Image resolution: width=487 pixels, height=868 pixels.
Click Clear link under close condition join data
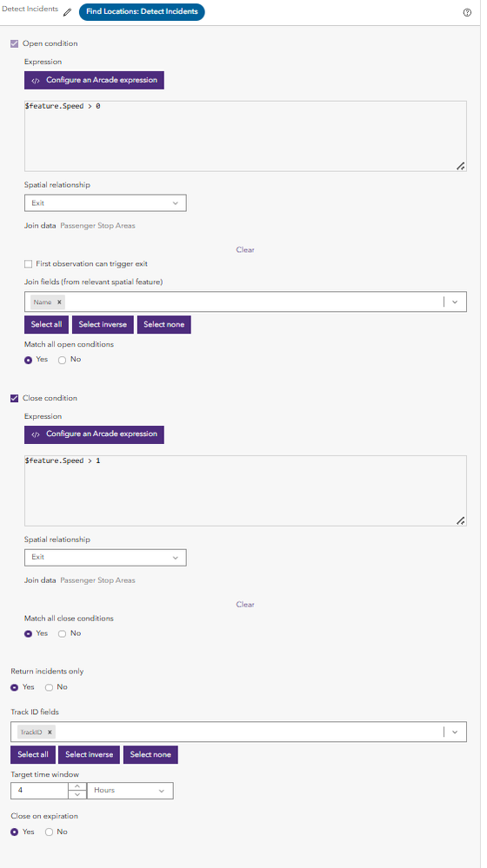(245, 605)
